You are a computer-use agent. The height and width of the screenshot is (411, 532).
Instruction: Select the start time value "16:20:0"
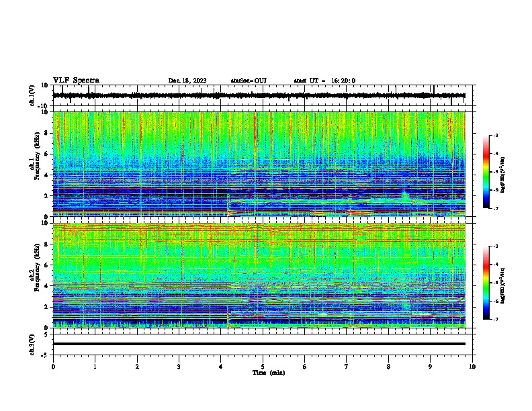click(x=343, y=81)
